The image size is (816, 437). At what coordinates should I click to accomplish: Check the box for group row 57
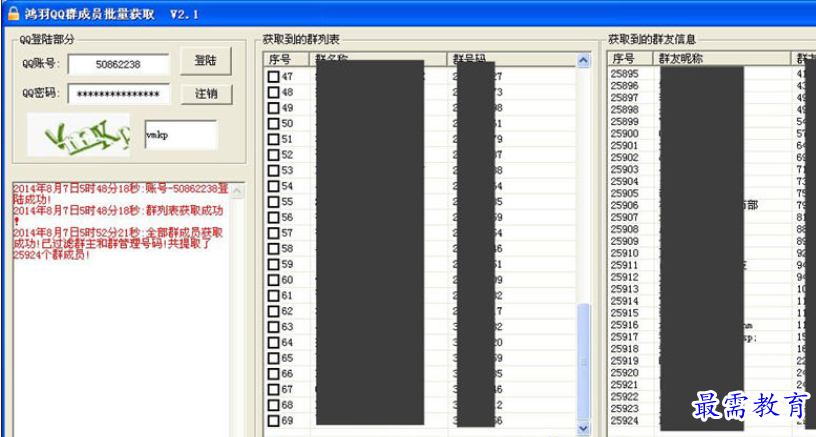[274, 233]
